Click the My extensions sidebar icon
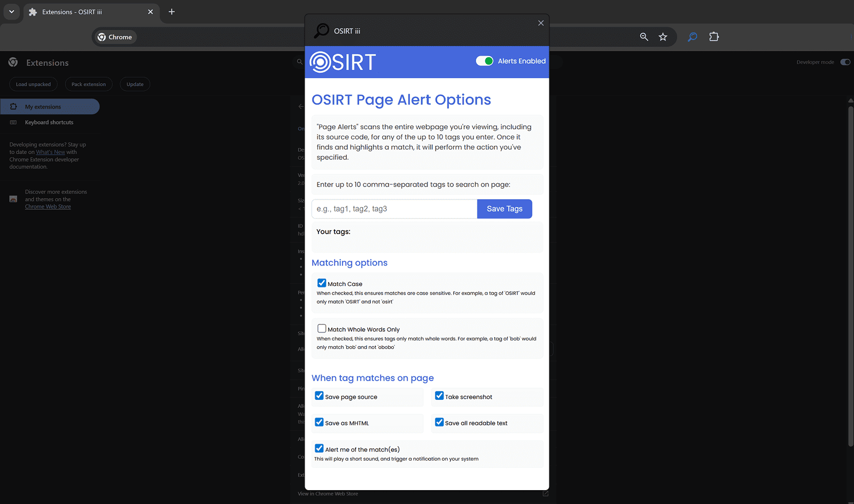 [13, 106]
